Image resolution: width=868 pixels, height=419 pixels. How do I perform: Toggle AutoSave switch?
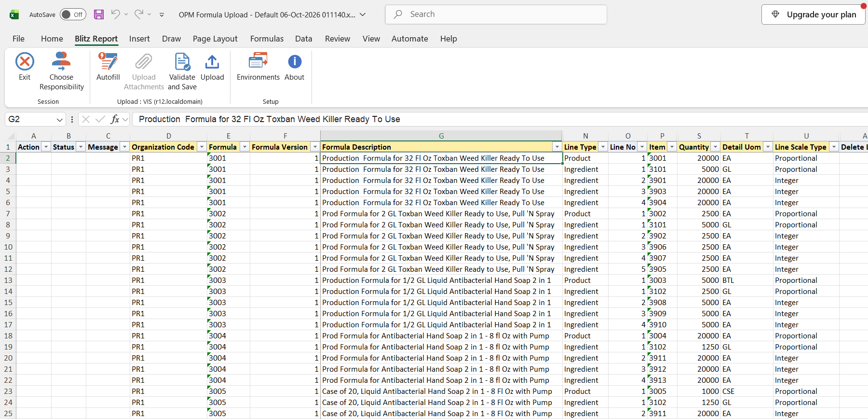point(73,14)
